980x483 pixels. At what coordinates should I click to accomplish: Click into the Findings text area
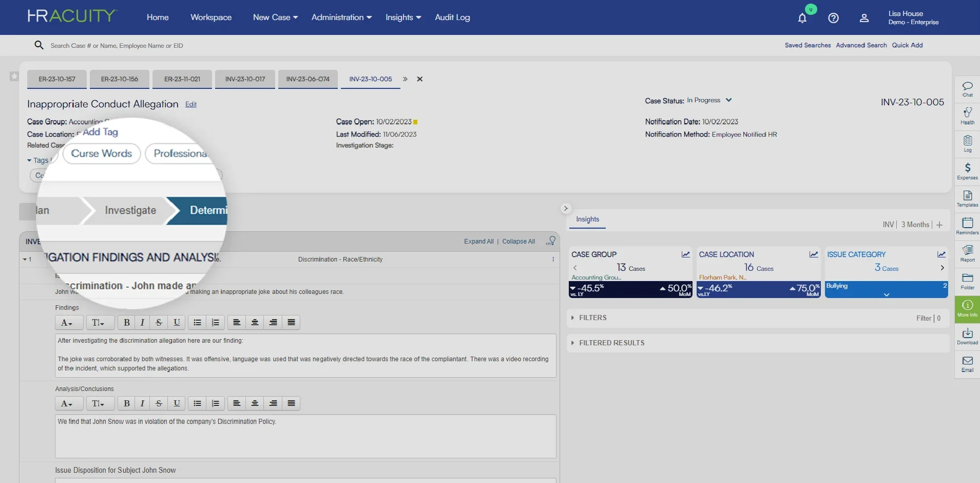click(305, 356)
